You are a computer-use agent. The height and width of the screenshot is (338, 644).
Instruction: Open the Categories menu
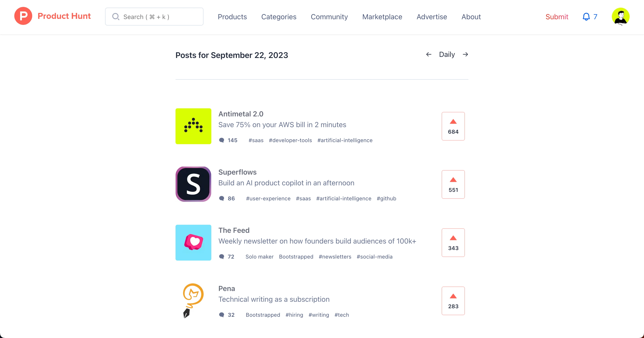279,17
